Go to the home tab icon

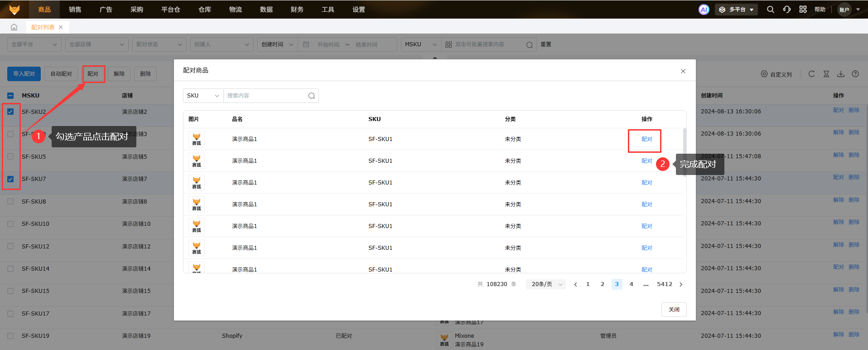point(14,27)
